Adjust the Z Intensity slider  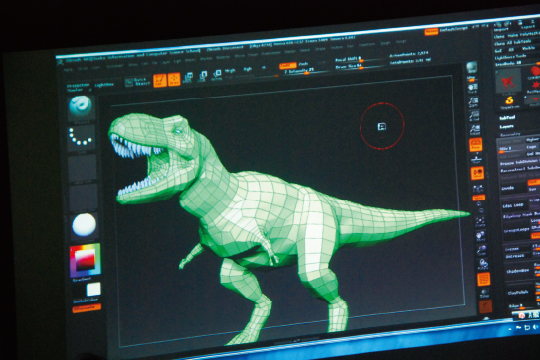tap(299, 71)
